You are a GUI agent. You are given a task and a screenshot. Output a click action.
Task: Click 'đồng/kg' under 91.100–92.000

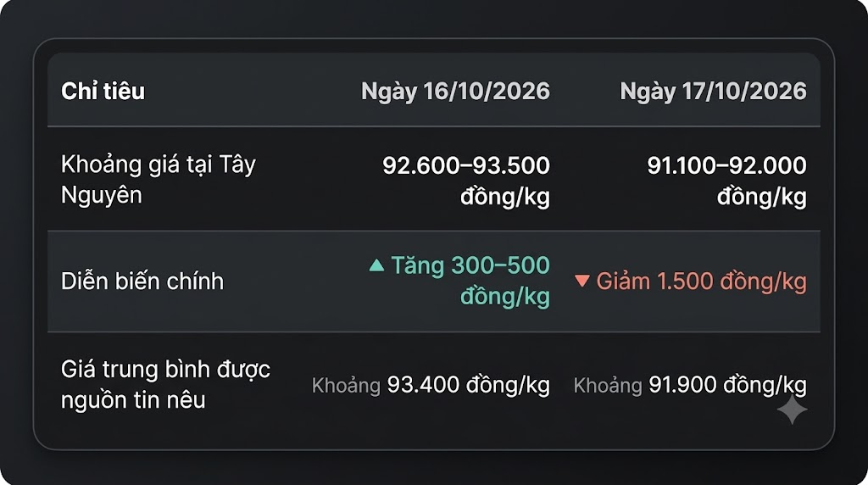coord(762,197)
